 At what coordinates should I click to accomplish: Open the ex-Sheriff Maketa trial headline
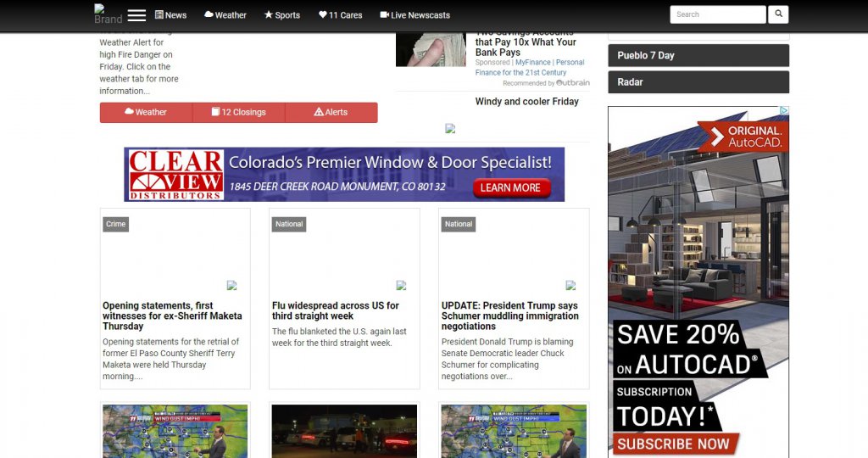coord(172,316)
